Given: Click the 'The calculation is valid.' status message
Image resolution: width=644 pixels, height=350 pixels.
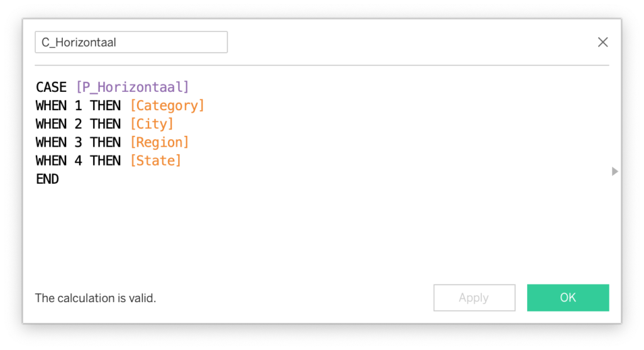Looking at the screenshot, I should click(x=96, y=298).
